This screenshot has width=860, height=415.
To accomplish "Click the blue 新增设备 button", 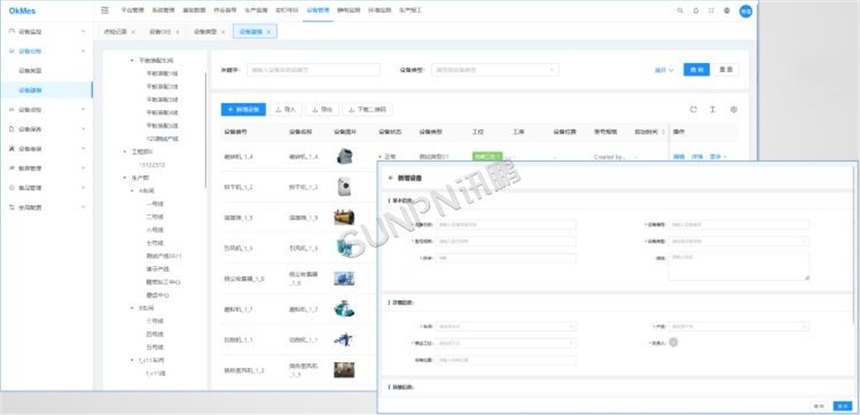I will (x=244, y=110).
